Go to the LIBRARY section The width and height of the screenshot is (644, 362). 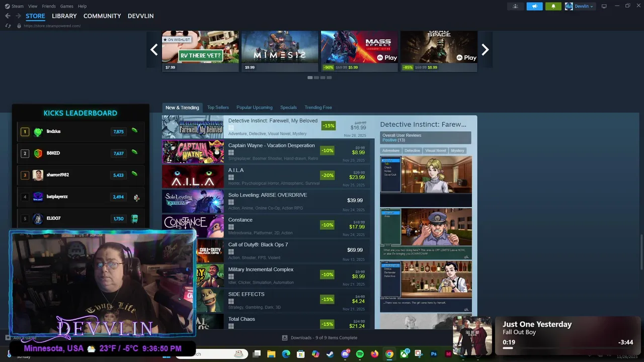click(x=64, y=16)
